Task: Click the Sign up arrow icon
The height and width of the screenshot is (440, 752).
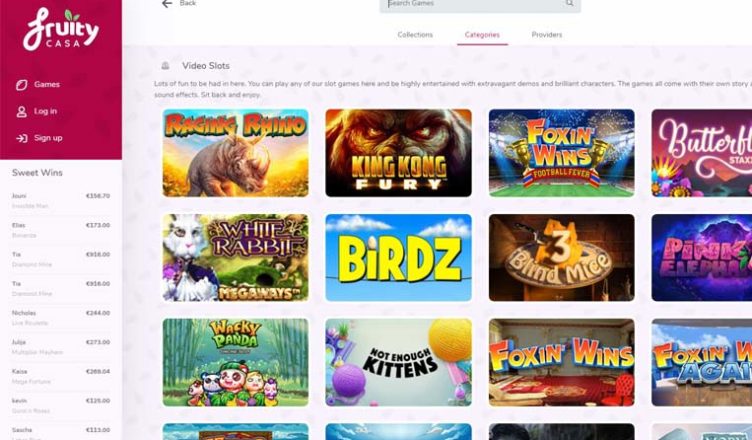Action: (x=22, y=138)
